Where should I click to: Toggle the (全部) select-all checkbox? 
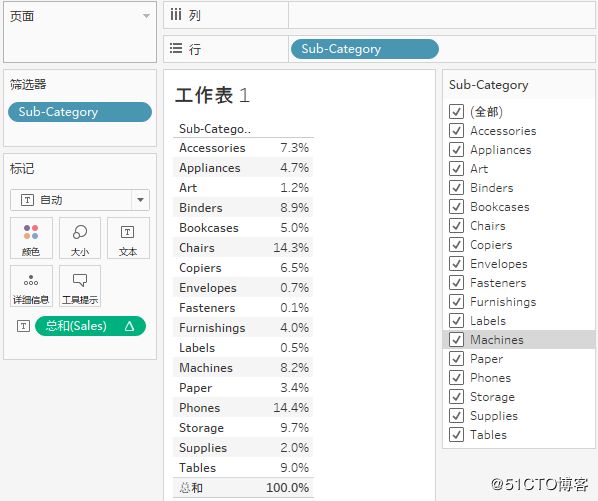point(456,111)
